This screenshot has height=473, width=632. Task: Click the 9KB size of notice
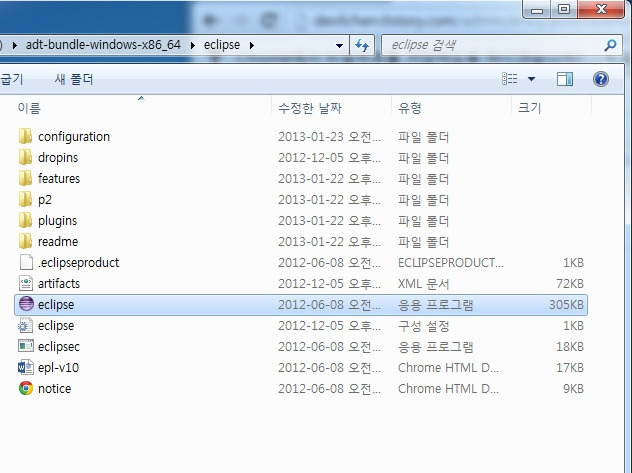click(573, 388)
